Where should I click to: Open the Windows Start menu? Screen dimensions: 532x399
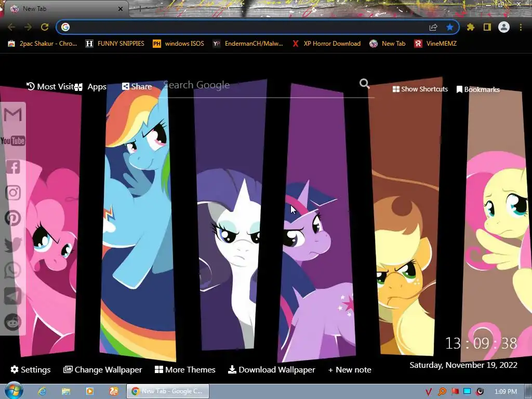click(x=14, y=391)
